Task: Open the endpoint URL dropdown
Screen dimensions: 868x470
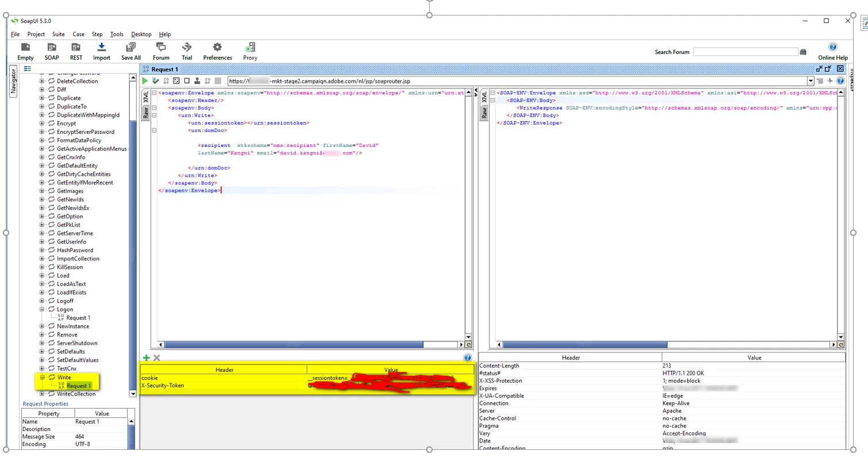Action: (811, 81)
